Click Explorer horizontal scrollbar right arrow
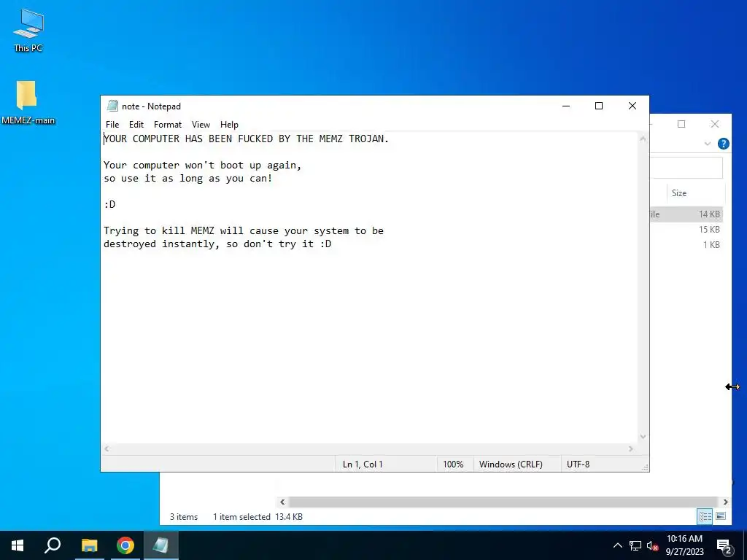This screenshot has height=560, width=747. tap(725, 502)
